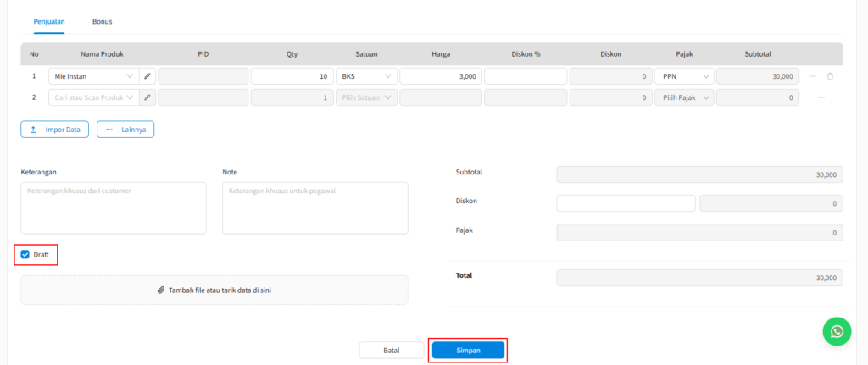Open the three-dot options for row 1

pyautogui.click(x=813, y=76)
